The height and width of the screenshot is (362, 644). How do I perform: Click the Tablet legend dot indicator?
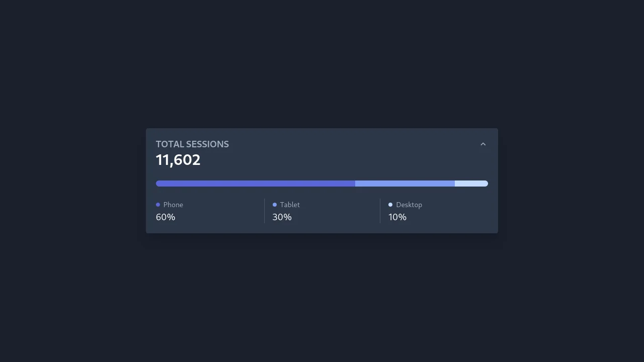(x=274, y=205)
